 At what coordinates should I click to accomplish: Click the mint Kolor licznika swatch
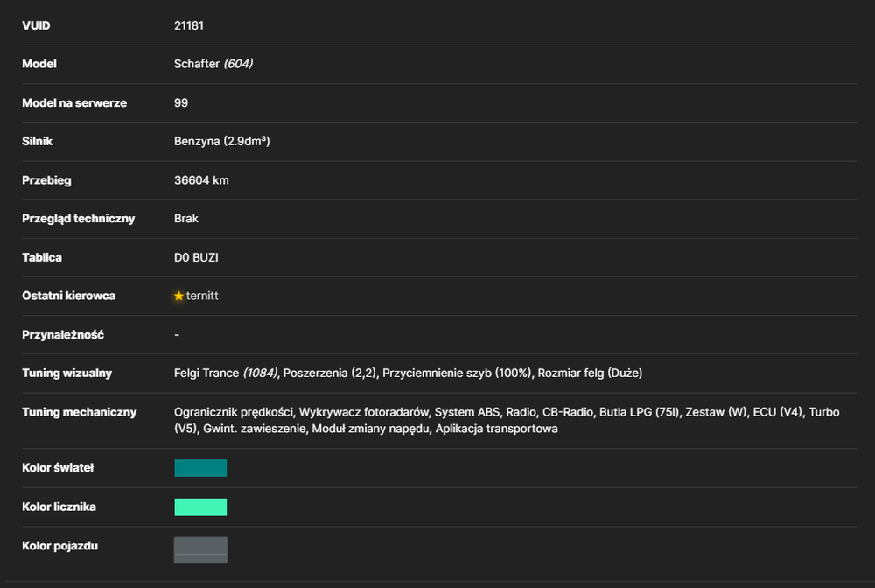coord(200,507)
